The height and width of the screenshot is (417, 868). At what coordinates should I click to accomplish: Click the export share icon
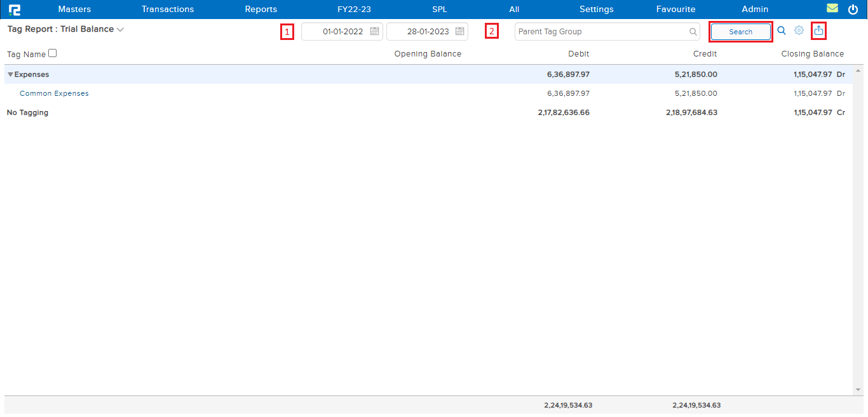coord(819,30)
